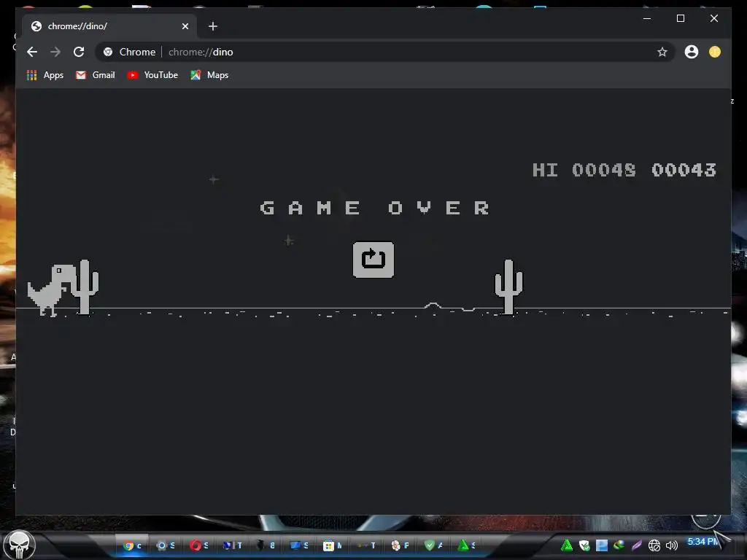
Task: Open the blue monitor taskbar item
Action: click(x=299, y=545)
